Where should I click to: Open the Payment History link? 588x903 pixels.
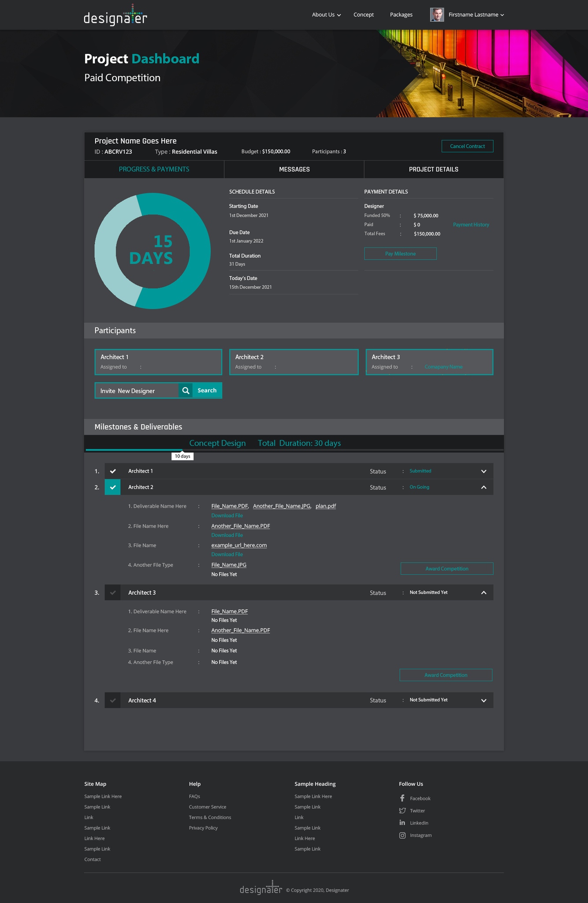pos(471,225)
